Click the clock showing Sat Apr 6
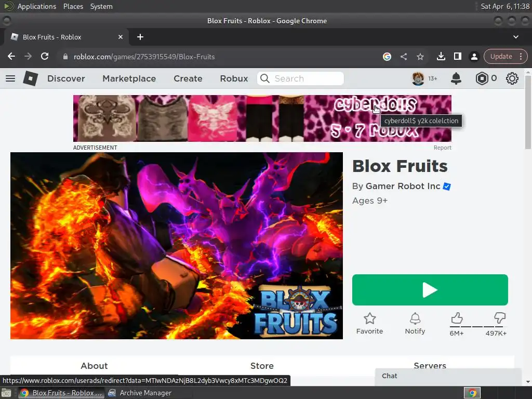 (x=505, y=6)
